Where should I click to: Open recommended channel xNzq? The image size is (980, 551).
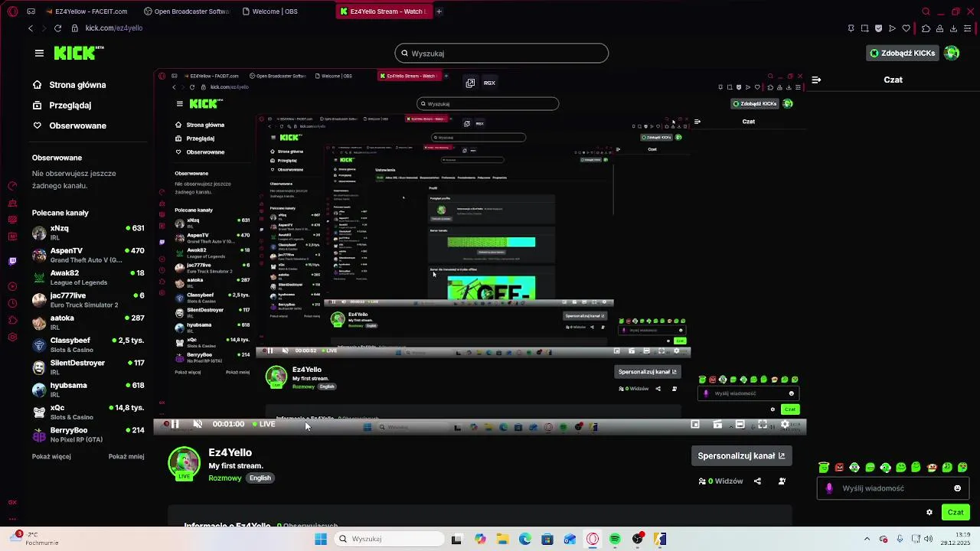tap(88, 233)
